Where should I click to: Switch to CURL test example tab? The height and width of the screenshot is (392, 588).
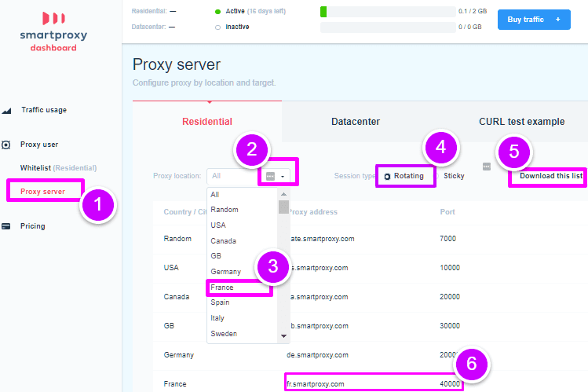coord(521,122)
